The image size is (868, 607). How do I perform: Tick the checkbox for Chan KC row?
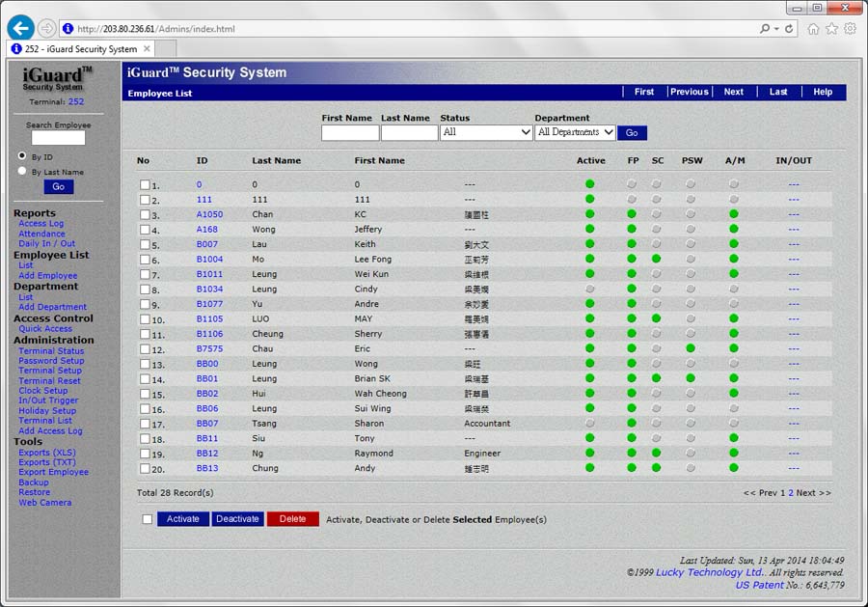[x=145, y=214]
